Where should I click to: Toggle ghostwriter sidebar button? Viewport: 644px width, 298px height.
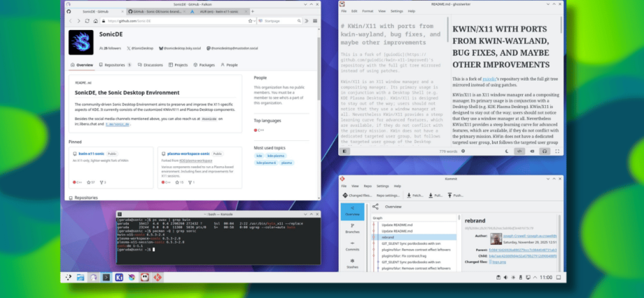click(344, 151)
